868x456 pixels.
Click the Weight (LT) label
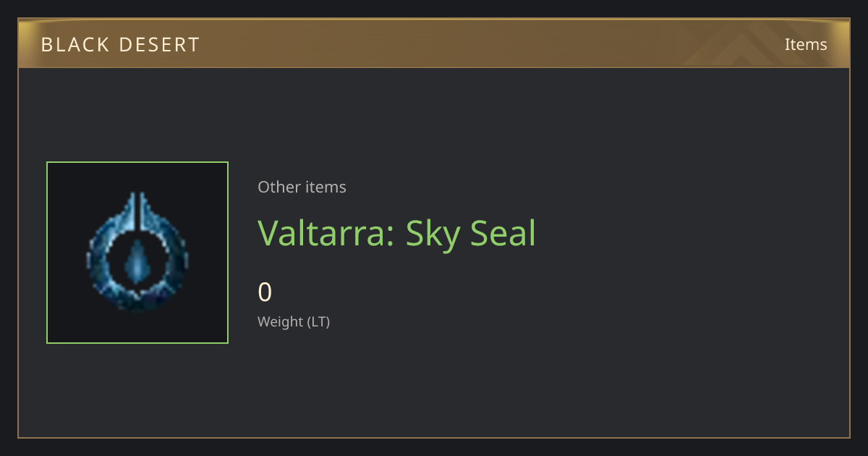294,321
